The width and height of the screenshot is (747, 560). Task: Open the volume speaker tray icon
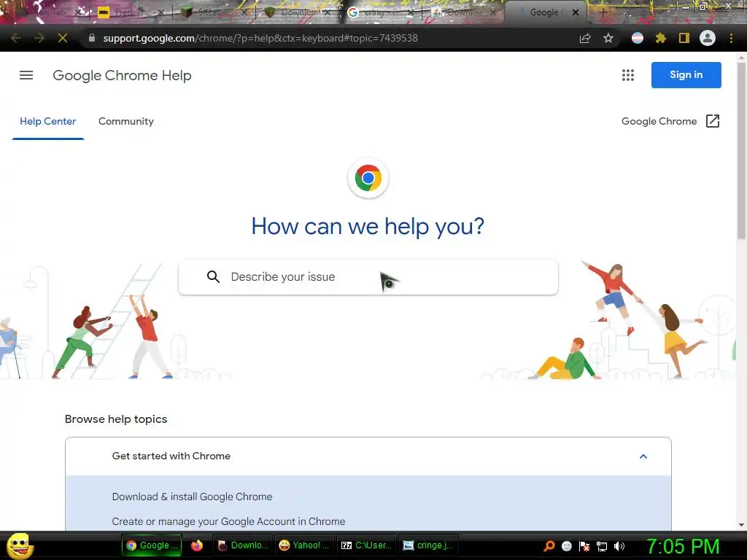click(x=619, y=546)
